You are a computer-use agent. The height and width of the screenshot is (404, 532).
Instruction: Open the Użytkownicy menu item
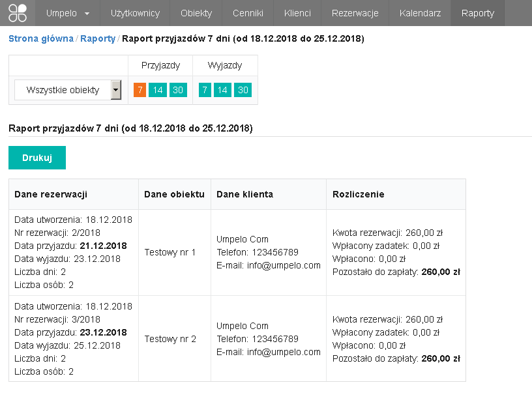click(x=135, y=13)
